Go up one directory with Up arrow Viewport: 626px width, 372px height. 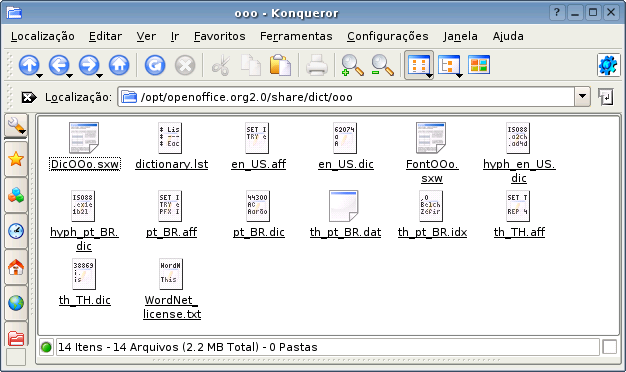[29, 65]
